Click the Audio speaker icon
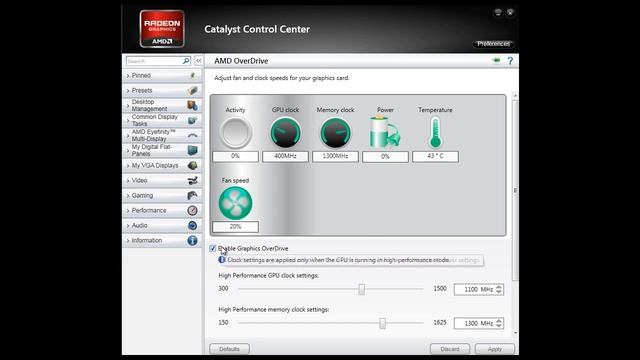Screen dimensions: 640x360 pyautogui.click(x=193, y=225)
